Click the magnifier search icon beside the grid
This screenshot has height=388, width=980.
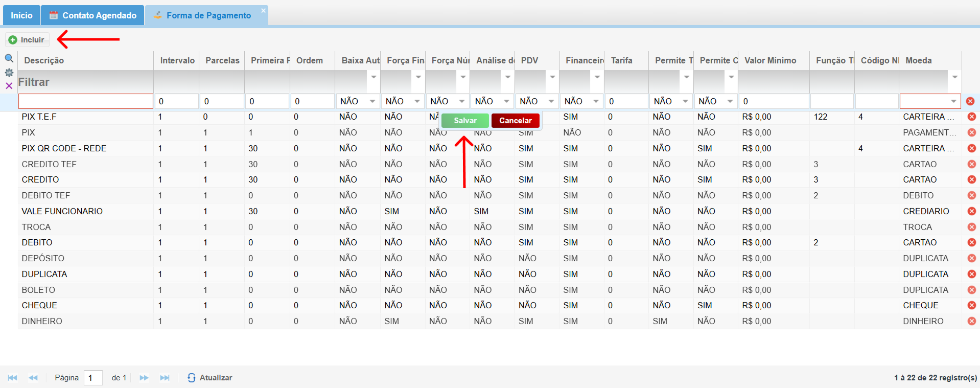coord(9,58)
